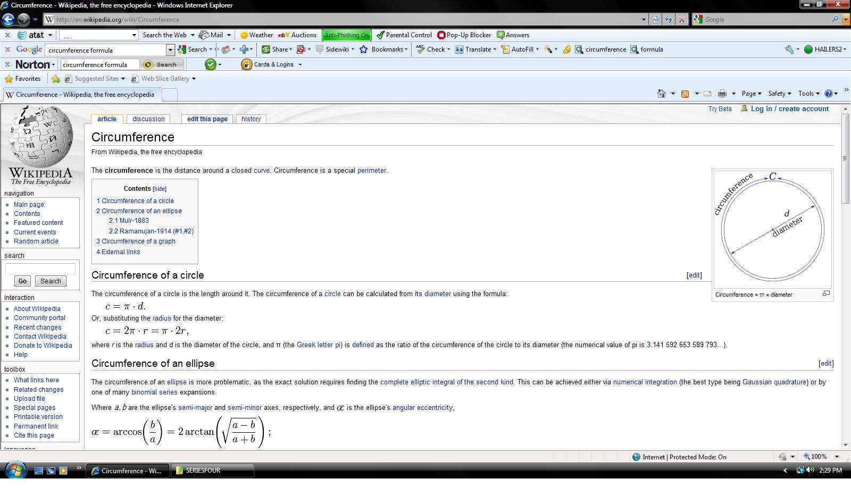
Task: Click the RSS feeds icon
Action: coord(685,94)
